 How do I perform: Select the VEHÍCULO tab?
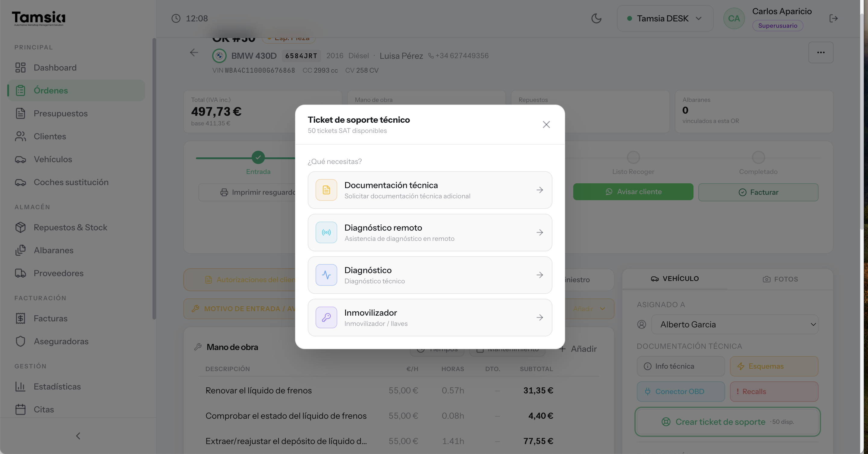point(675,279)
